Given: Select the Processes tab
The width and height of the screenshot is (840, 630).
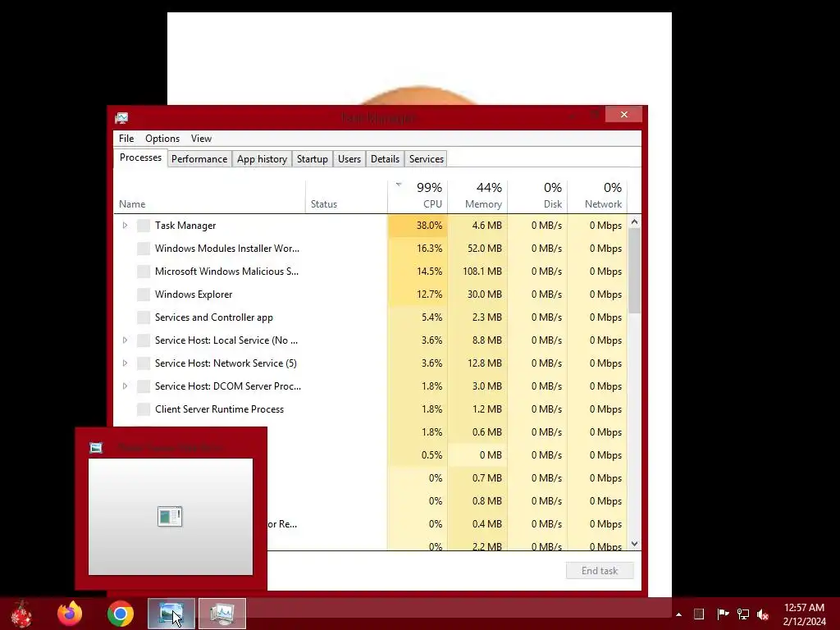Looking at the screenshot, I should point(140,157).
